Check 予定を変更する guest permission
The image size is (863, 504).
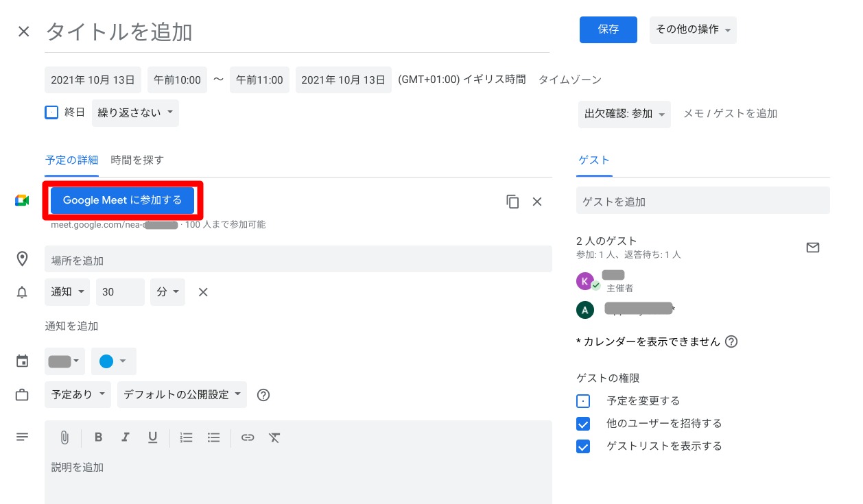[x=583, y=400]
